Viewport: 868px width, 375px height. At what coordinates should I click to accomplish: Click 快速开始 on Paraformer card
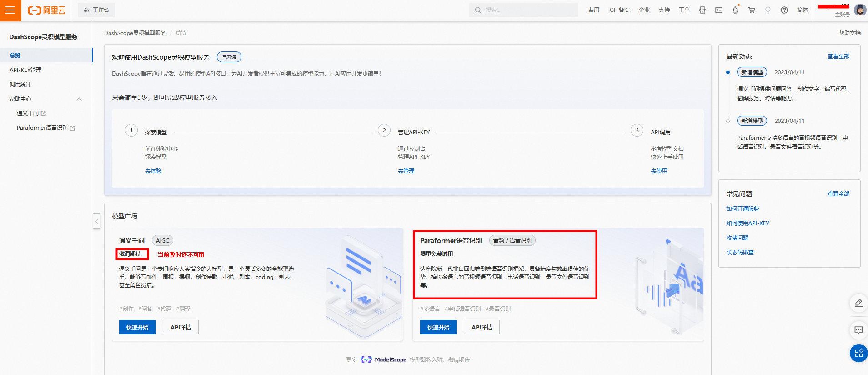(438, 327)
